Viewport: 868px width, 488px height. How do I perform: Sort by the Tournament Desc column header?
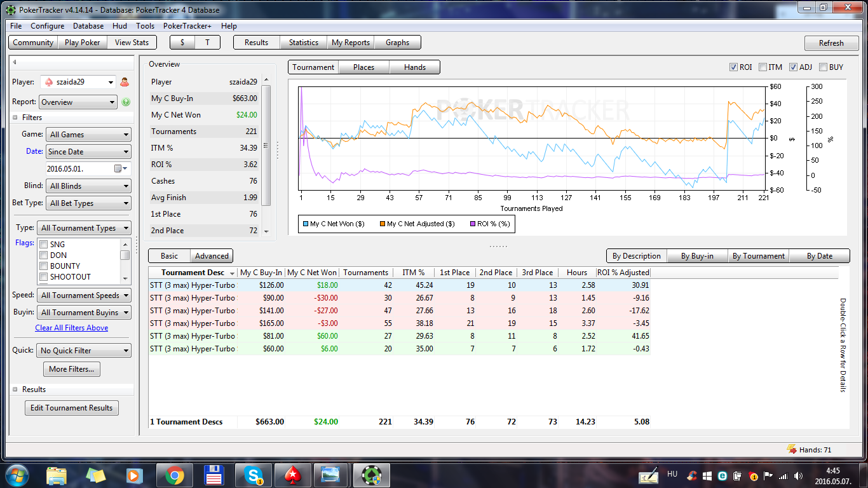point(193,273)
